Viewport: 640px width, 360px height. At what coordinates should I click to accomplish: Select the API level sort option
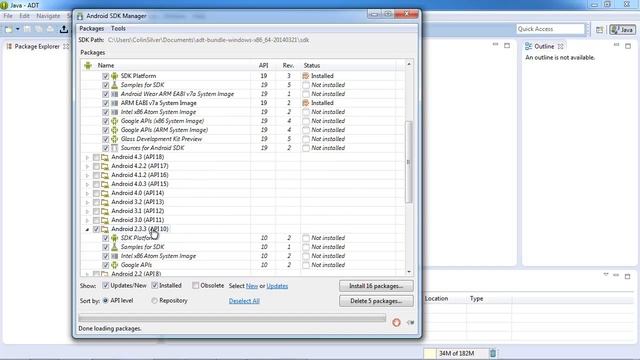coord(105,300)
